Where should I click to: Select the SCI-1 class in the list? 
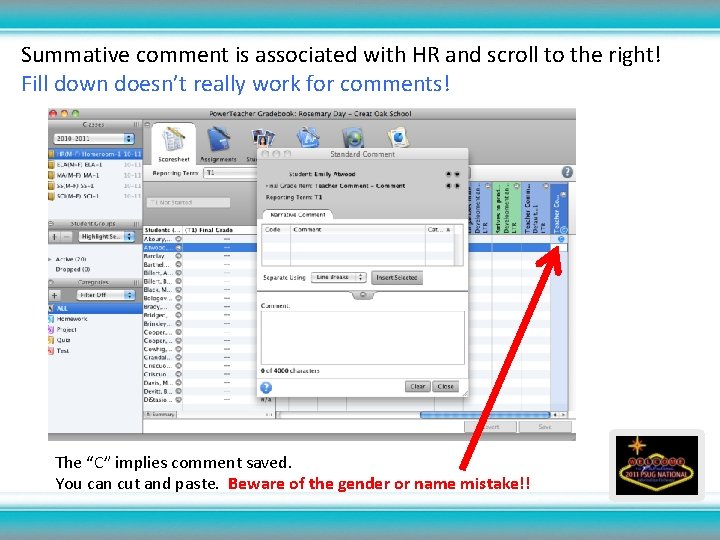pyautogui.click(x=96, y=196)
